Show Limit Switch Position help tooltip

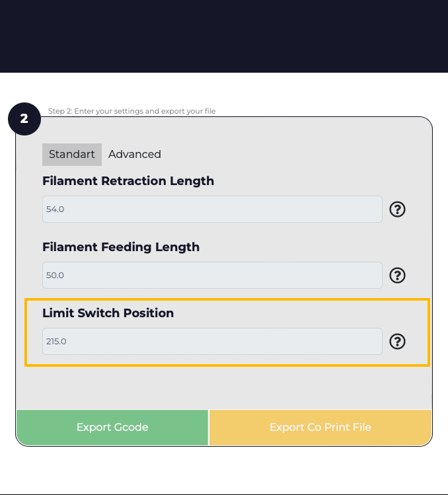[397, 341]
